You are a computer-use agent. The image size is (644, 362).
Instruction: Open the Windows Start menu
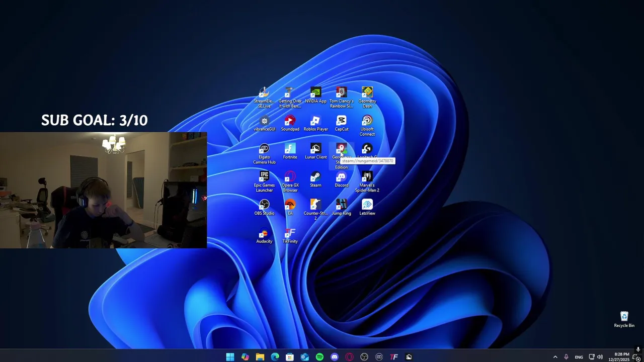tap(230, 357)
